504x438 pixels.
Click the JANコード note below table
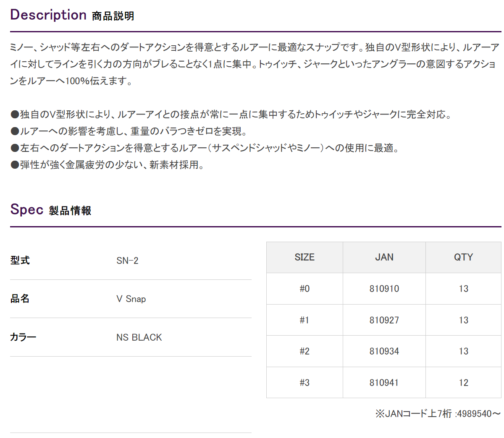point(438,414)
